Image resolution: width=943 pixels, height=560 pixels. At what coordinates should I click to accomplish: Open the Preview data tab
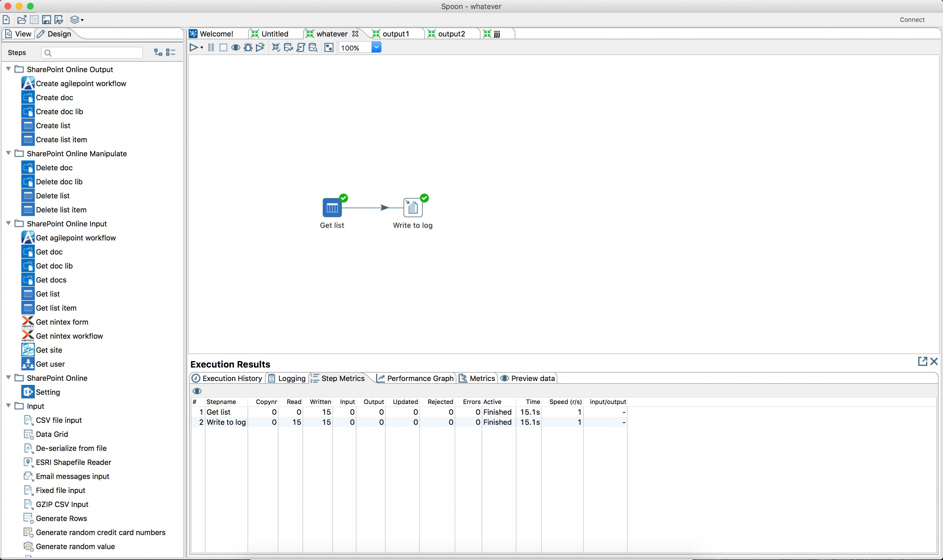(x=527, y=378)
